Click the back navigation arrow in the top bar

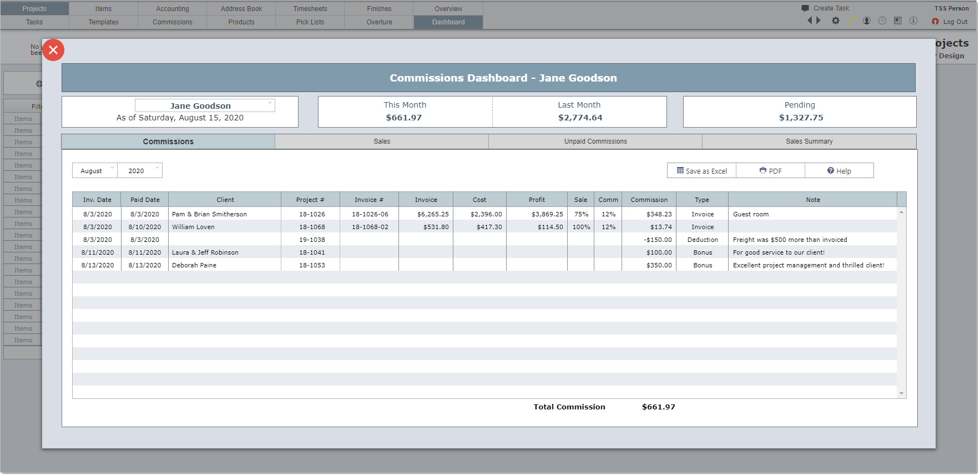[810, 21]
